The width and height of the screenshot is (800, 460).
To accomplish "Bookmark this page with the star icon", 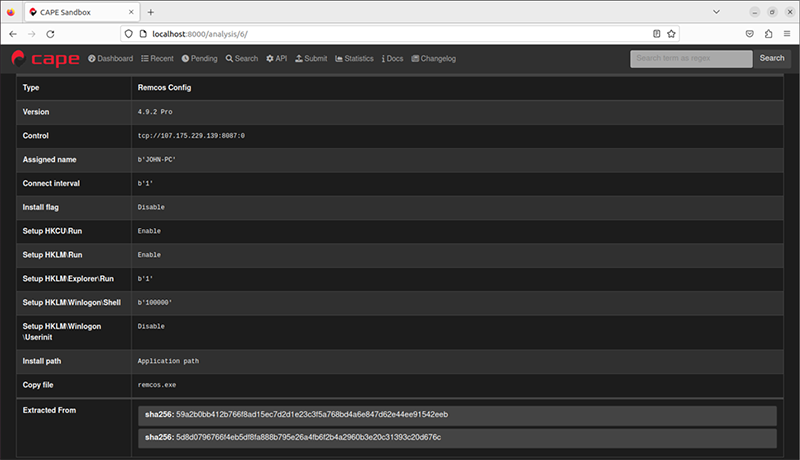I will point(672,33).
